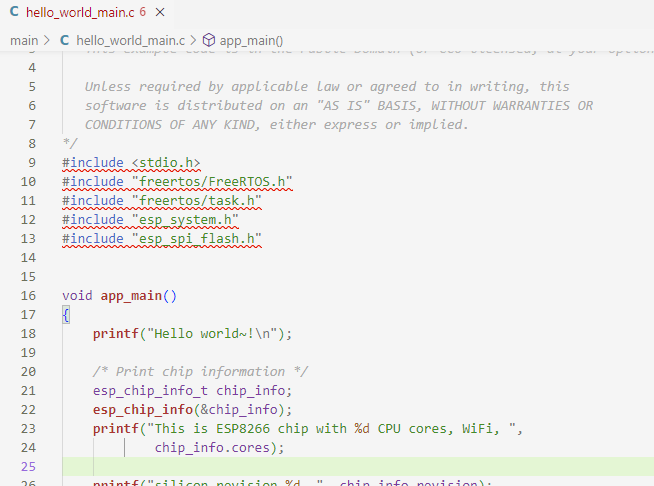Click chip_info.cores argument on line 24

point(211,447)
